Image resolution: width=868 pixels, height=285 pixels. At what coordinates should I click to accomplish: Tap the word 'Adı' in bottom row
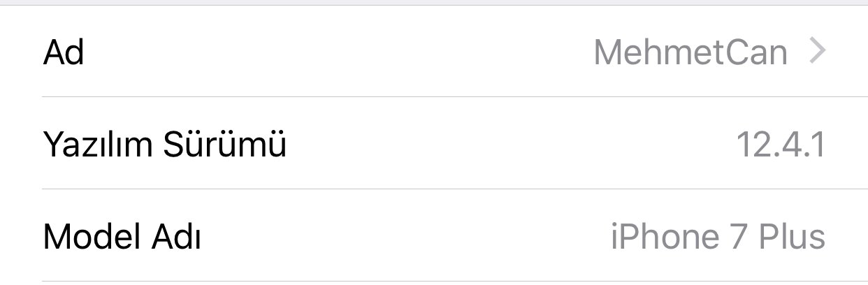[175, 237]
